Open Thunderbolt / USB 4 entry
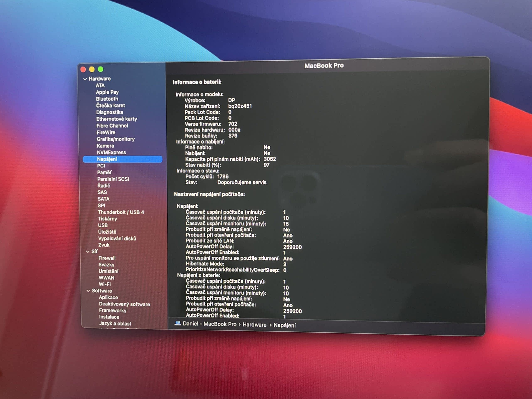The image size is (532, 399). point(121,212)
